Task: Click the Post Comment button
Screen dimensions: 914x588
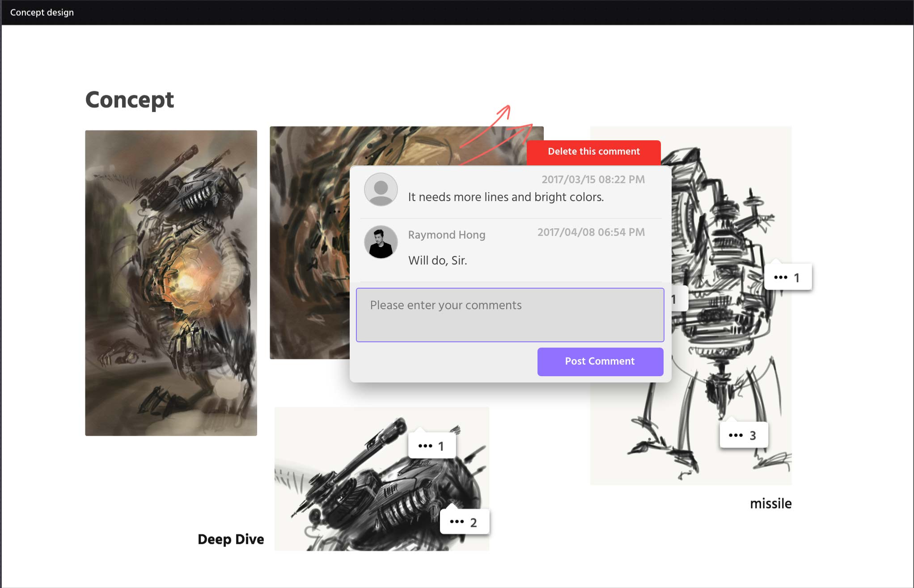Action: point(600,361)
